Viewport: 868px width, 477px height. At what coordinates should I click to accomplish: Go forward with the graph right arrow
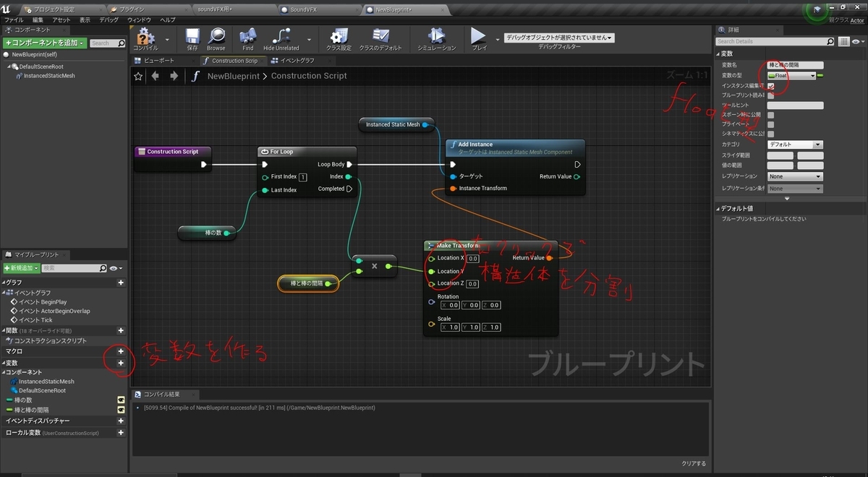[174, 76]
